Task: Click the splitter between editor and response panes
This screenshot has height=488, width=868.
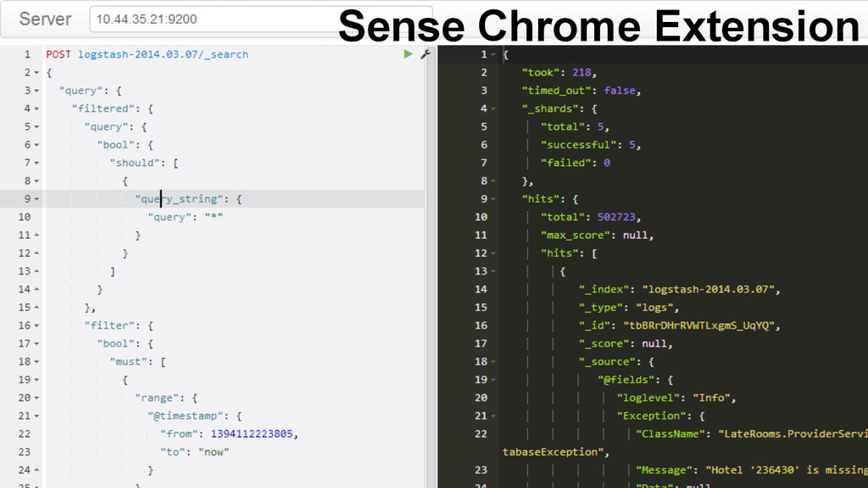Action: [431, 267]
